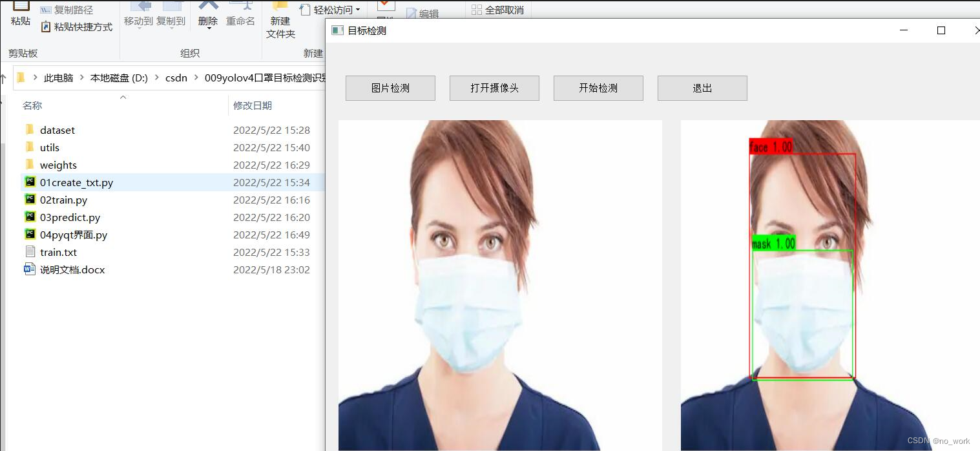The height and width of the screenshot is (451, 980).
Task: Click 此电脑 in the address breadcrumb
Action: [58, 78]
